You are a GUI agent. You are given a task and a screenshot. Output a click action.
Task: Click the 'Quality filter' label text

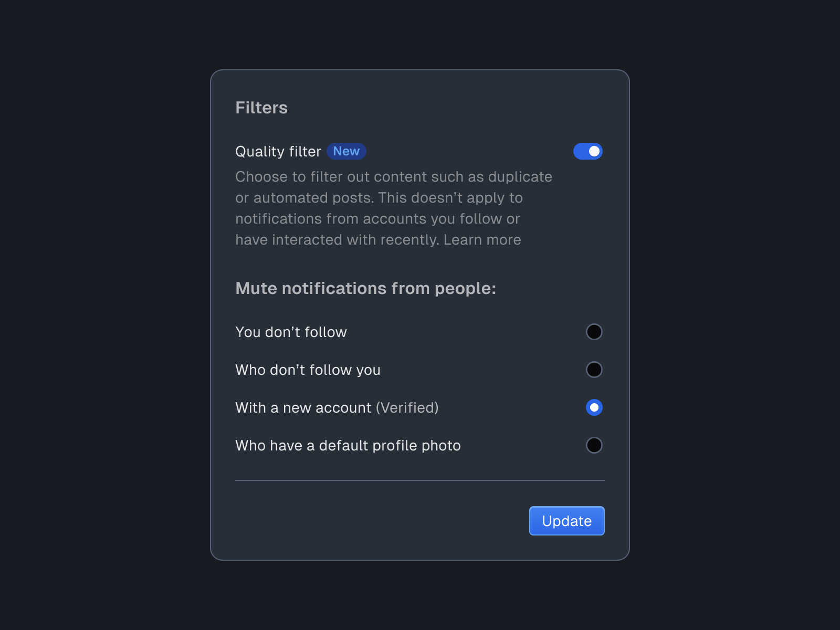click(x=278, y=151)
